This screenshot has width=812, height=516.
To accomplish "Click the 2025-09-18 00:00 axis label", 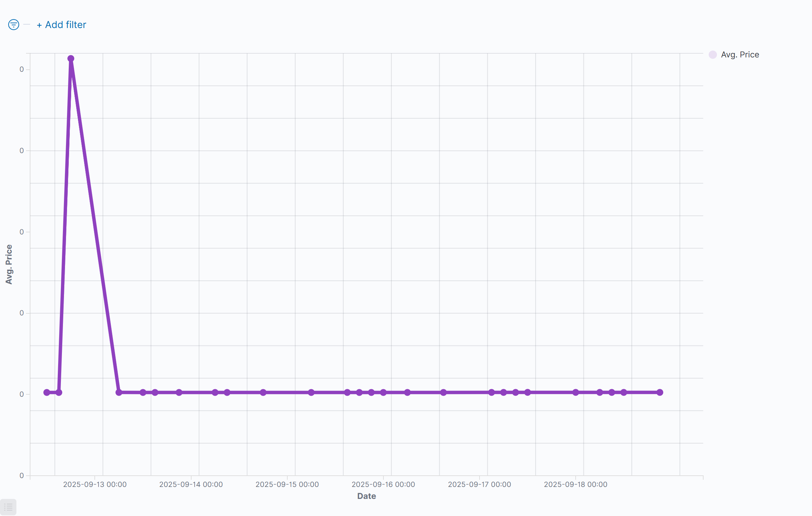I will coord(575,484).
